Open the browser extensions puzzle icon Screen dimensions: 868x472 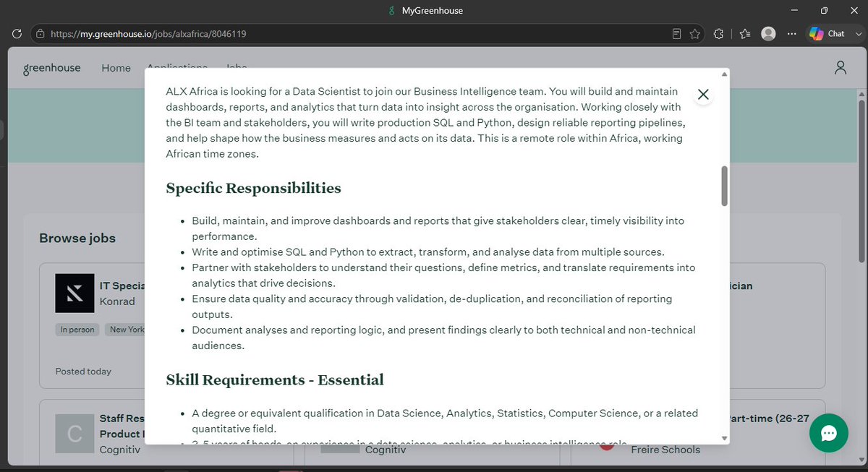(x=718, y=33)
